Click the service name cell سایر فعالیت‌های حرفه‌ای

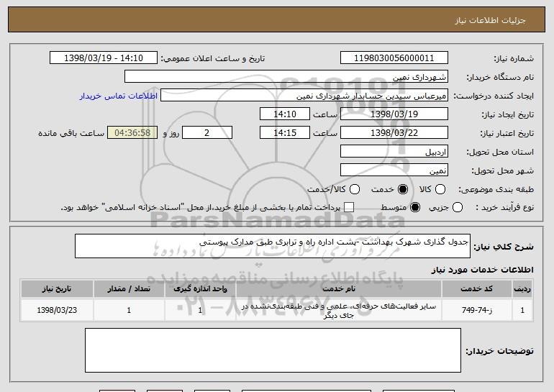(x=338, y=310)
